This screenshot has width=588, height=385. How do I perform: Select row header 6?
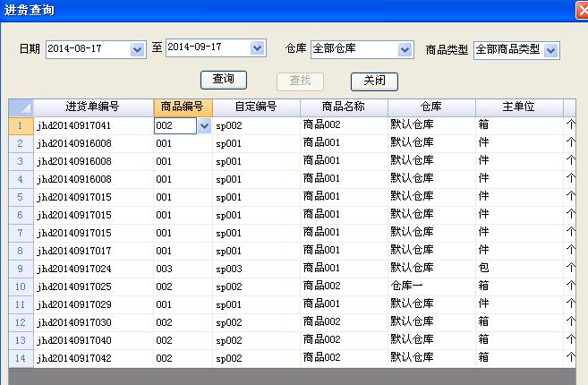pos(21,215)
